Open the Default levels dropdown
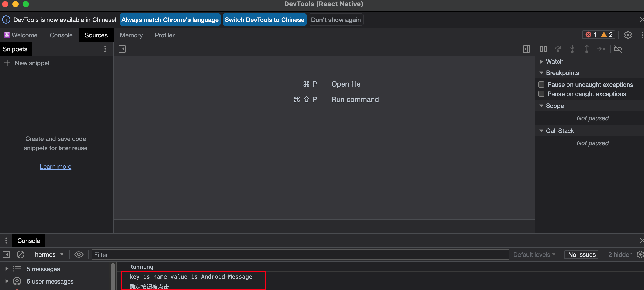 (x=534, y=254)
